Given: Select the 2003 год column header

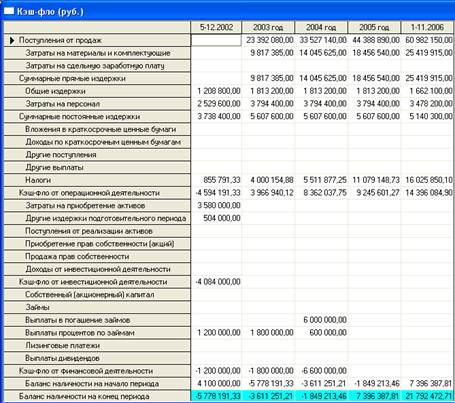Looking at the screenshot, I should coord(268,27).
